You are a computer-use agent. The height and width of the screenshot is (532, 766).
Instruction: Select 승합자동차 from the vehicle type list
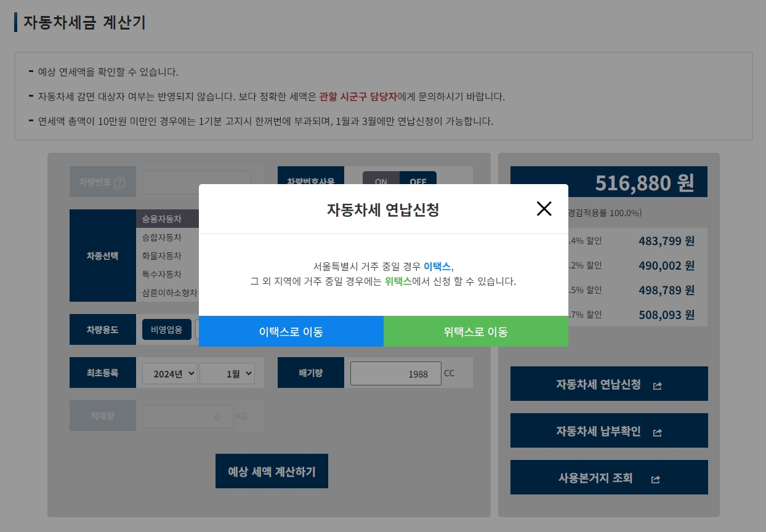tap(163, 237)
